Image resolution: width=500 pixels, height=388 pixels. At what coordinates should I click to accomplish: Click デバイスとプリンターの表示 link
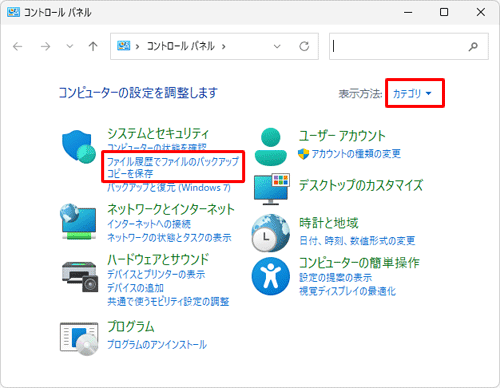[x=156, y=274]
